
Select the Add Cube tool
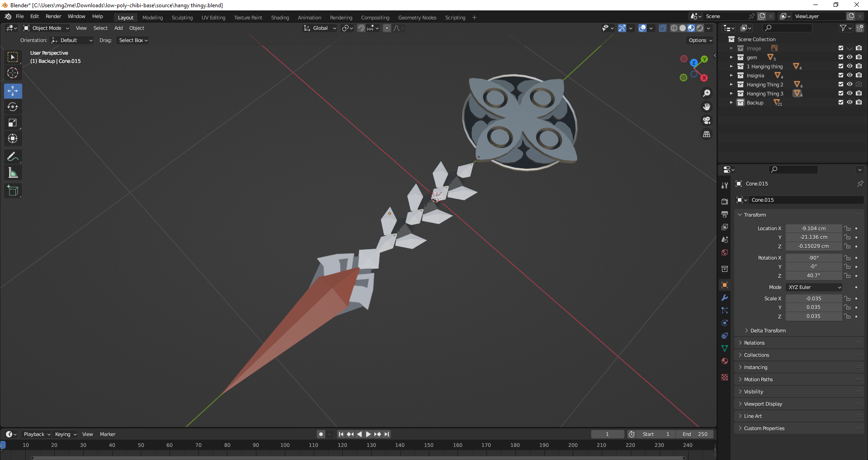coord(13,191)
